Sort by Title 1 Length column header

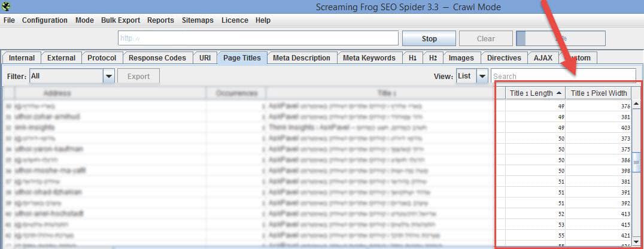[x=535, y=93]
